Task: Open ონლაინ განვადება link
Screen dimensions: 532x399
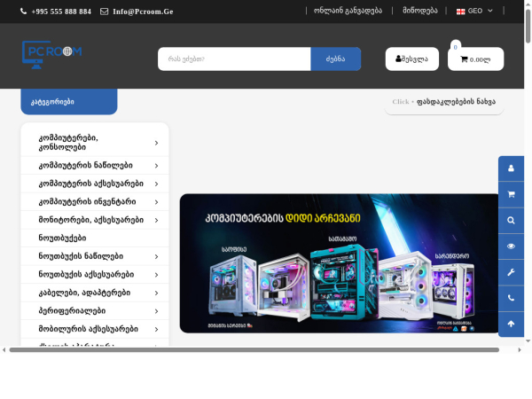Action: 347,11
